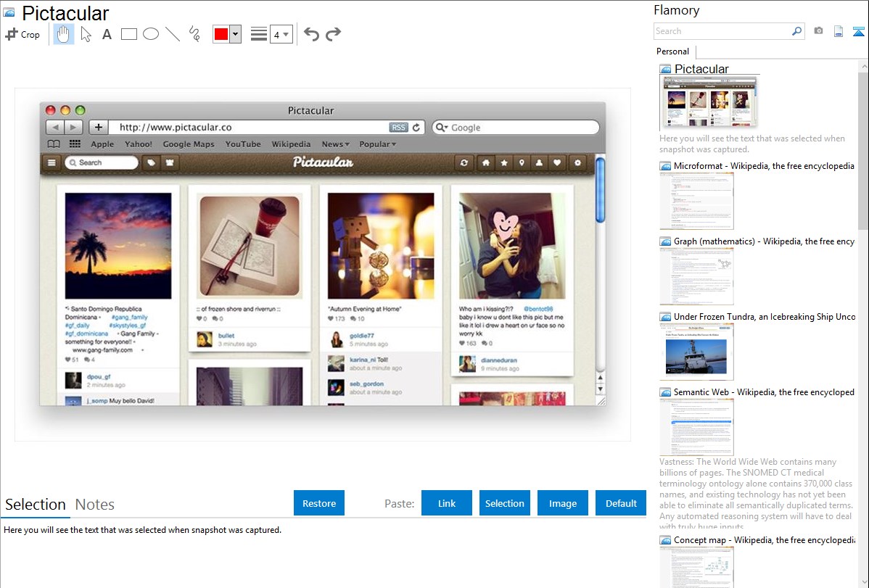Click the app icon beside the editor title
The image size is (869, 588).
point(9,13)
